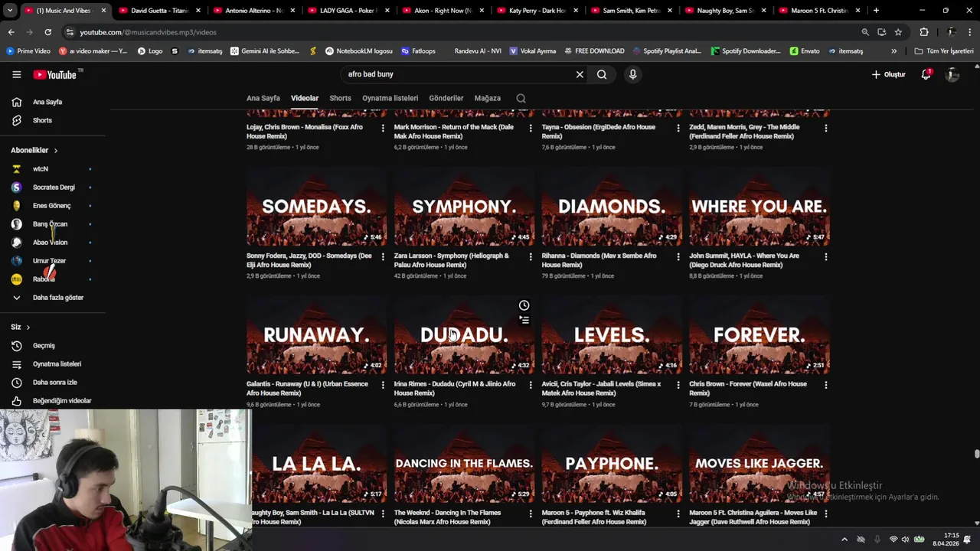Open the notifications bell
Screen dimensions: 980x551
926,74
